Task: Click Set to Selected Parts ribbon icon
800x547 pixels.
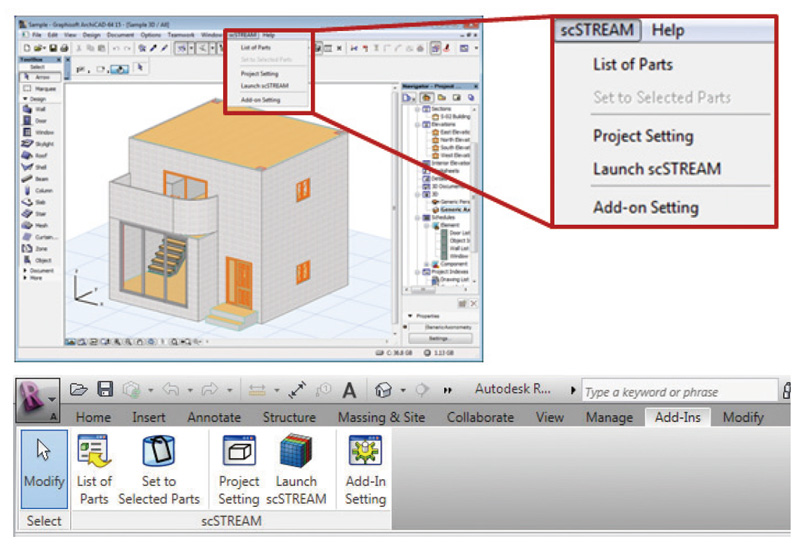Action: coord(159,451)
